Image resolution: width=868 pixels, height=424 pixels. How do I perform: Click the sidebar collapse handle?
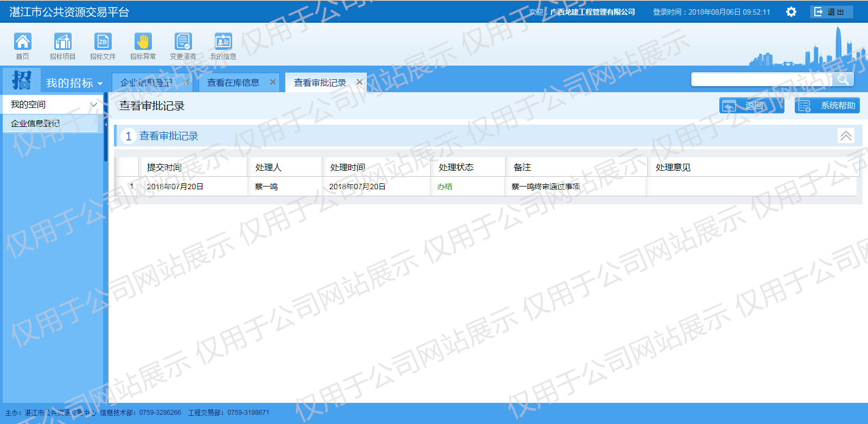[x=106, y=124]
